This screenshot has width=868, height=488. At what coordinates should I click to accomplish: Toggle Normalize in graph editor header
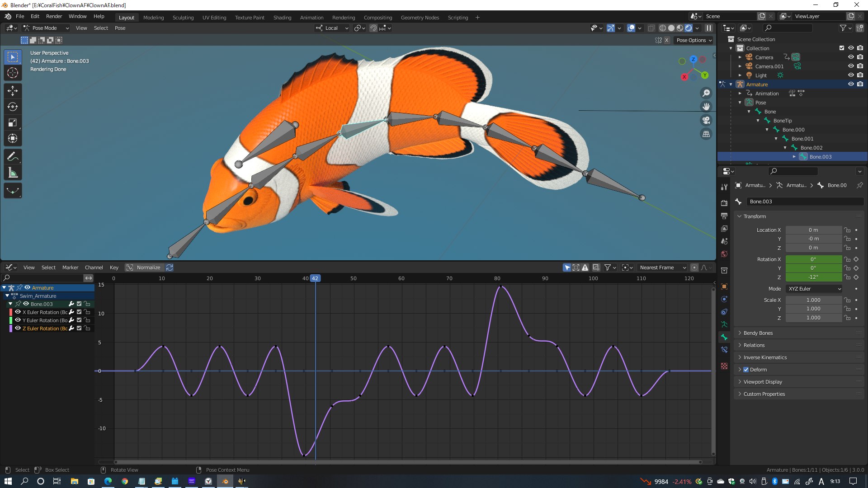[x=144, y=267]
